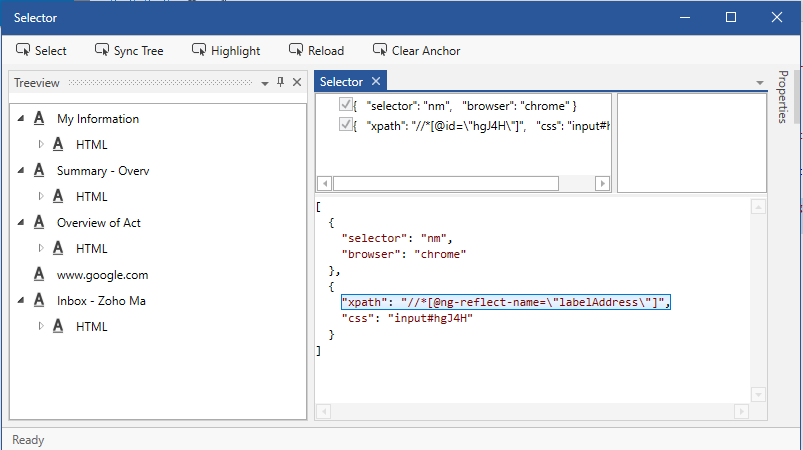
Task: Expand the HTML node under Summary - Overv
Action: [x=41, y=197]
